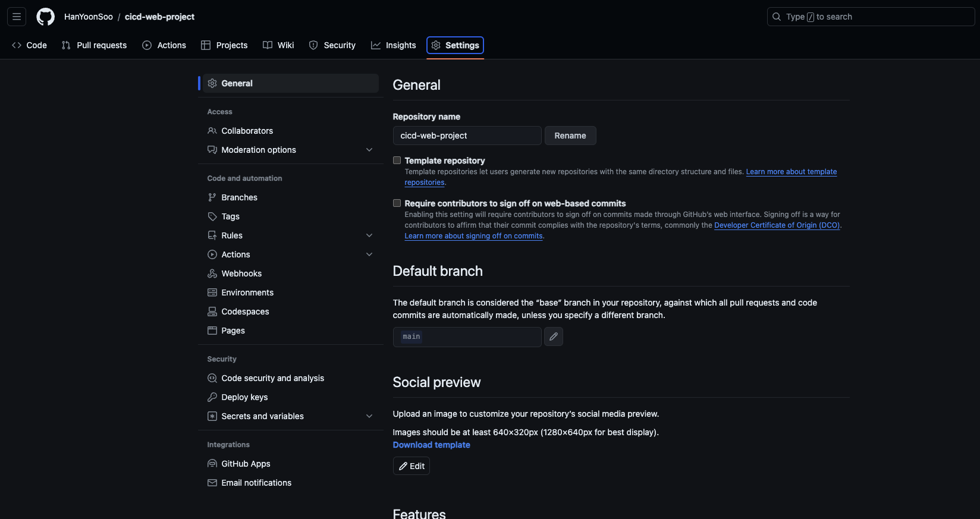Click the GitHub Apps icon

click(212, 464)
